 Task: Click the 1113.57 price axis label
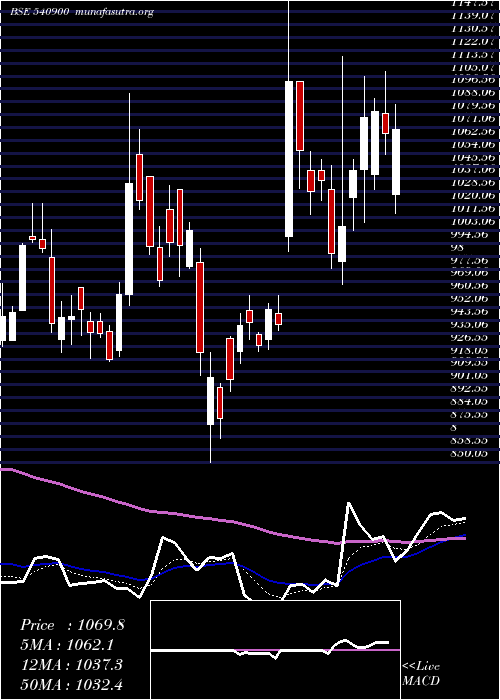473,54
